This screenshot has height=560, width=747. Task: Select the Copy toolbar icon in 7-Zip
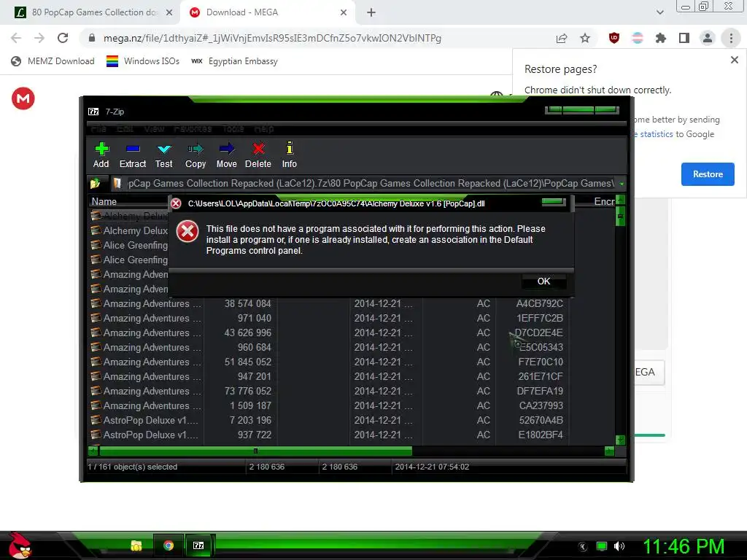[x=196, y=149]
